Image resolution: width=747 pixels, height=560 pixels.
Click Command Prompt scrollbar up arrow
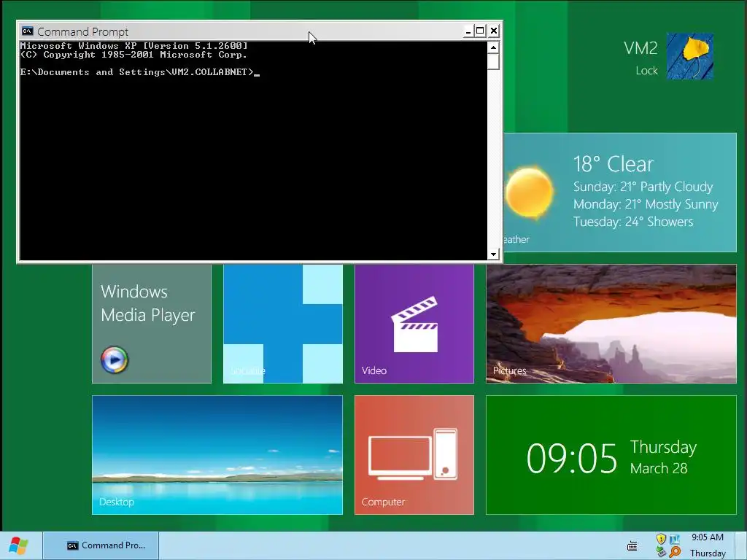coord(493,47)
